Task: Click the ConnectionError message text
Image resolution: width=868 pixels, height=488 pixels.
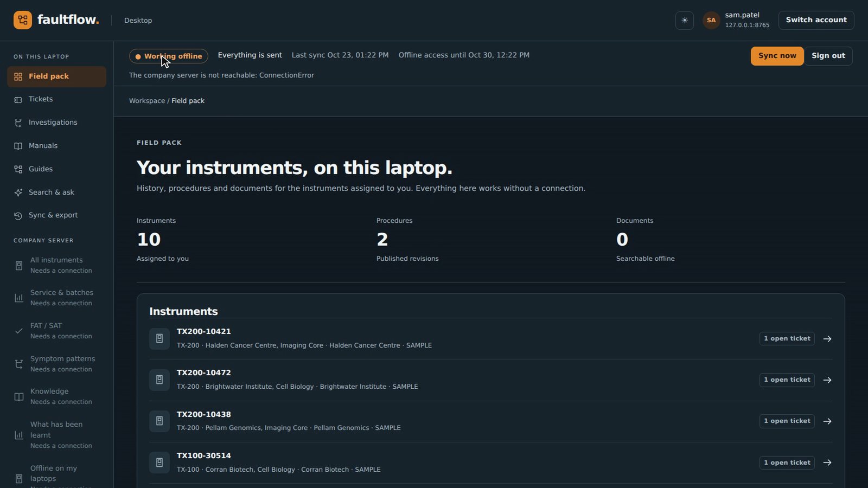Action: (221, 75)
